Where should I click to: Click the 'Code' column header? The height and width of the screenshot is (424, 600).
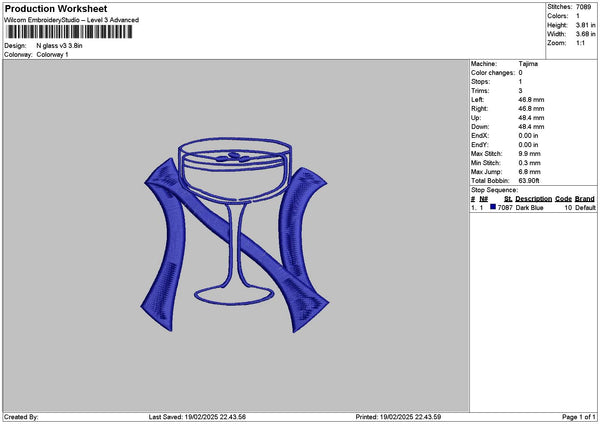[x=563, y=199]
